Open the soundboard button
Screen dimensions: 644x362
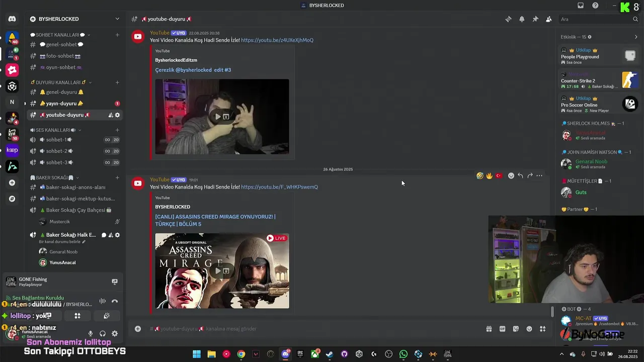tap(107, 316)
